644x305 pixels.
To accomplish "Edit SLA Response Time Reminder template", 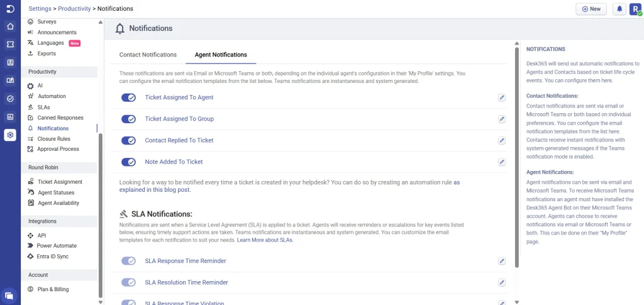I will [501, 261].
